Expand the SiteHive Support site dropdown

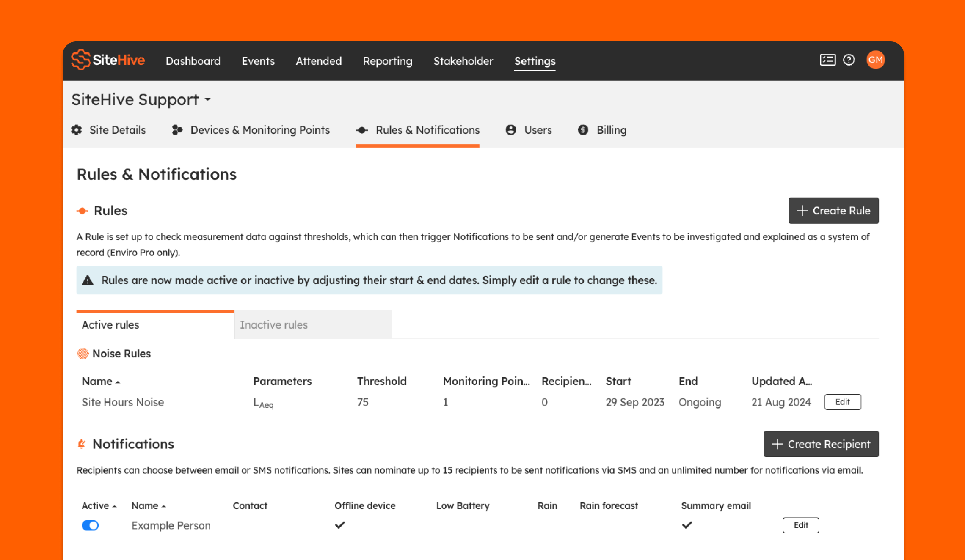[208, 100]
